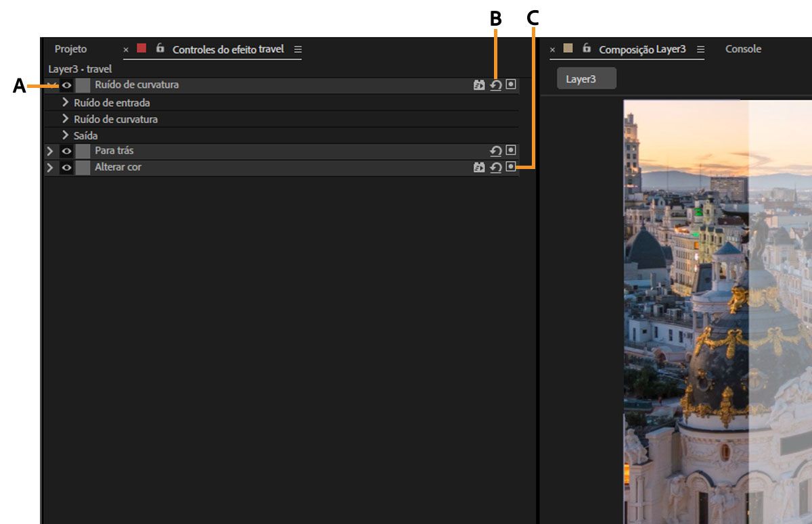Viewport: 812px width, 524px height.
Task: Toggle lock on Composição Layer3 panel
Action: (x=587, y=49)
